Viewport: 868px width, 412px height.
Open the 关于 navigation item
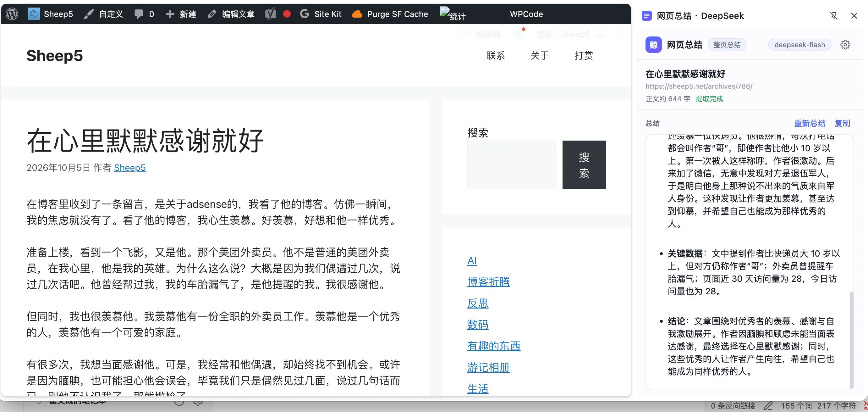(x=540, y=56)
